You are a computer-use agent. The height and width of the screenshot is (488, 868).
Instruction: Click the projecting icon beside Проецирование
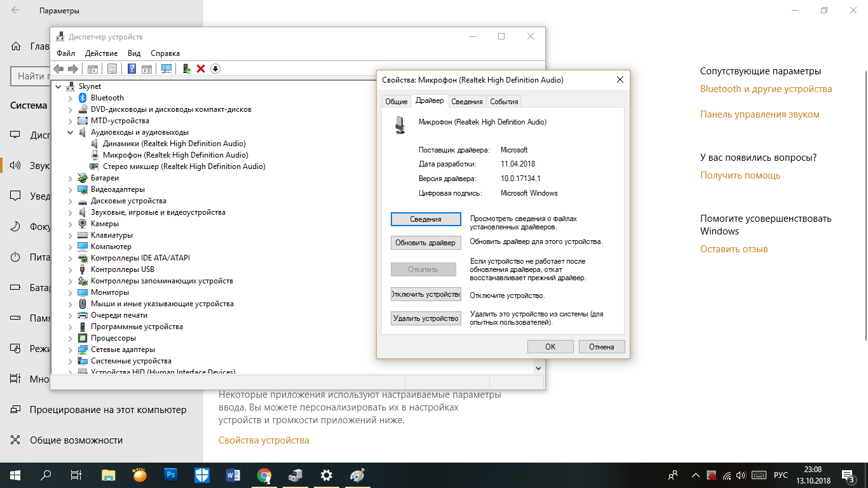click(16, 410)
